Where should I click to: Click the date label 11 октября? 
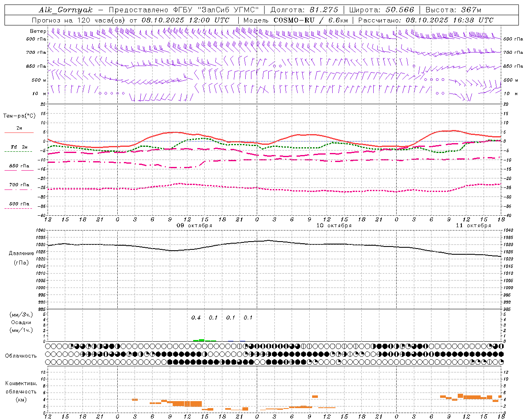(x=473, y=226)
